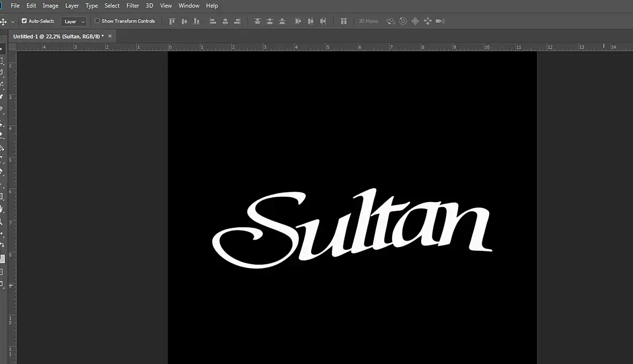Screen dimensions: 633x364
Task: Distribute bottom edges of layers
Action: pyautogui.click(x=282, y=21)
